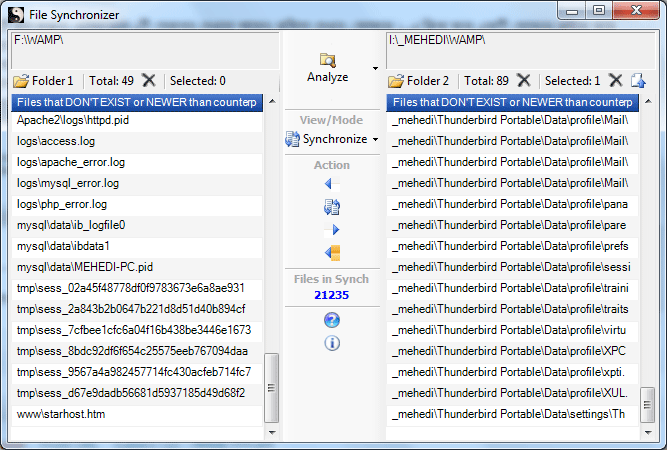
Task: Click right list column header 'Files that DON'T EXIST'
Action: [x=512, y=103]
